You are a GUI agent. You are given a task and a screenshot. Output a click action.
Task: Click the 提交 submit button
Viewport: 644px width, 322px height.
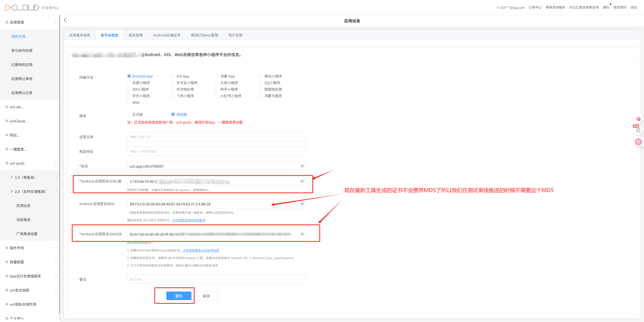coord(179,296)
